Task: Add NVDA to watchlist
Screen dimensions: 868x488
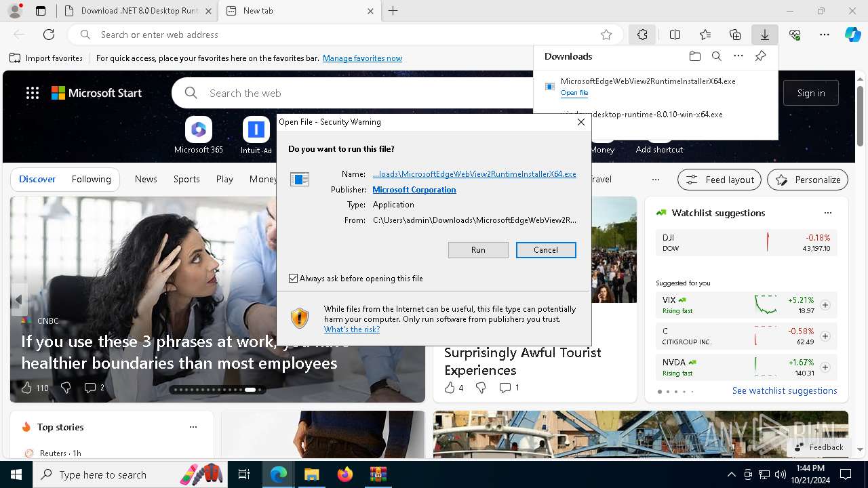Action: tap(825, 367)
